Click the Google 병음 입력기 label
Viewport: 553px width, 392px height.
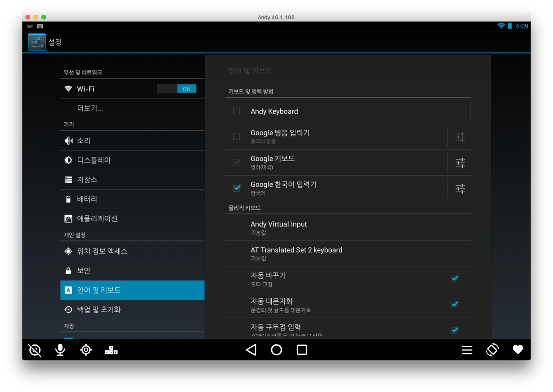(280, 133)
